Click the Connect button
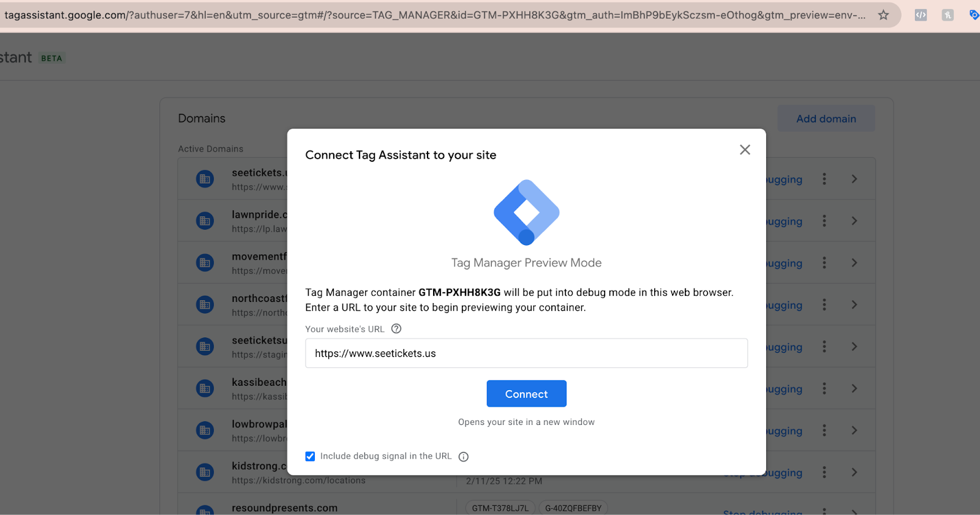Viewport: 980px width, 515px height. click(526, 394)
